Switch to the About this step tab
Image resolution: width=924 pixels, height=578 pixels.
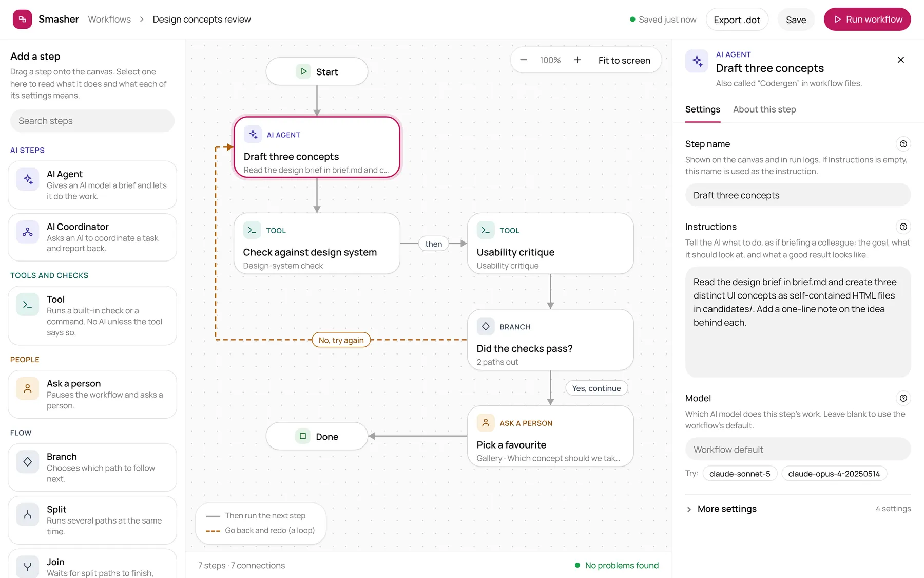click(x=764, y=109)
